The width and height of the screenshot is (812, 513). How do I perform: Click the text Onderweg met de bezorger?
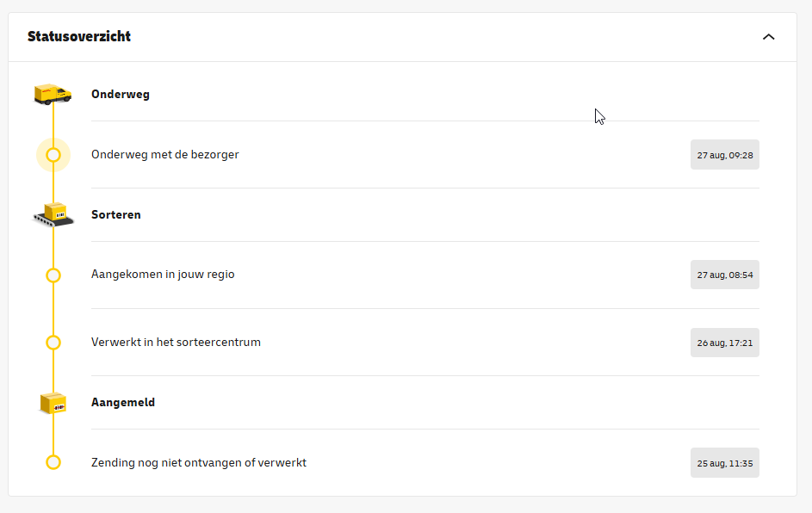coord(165,155)
